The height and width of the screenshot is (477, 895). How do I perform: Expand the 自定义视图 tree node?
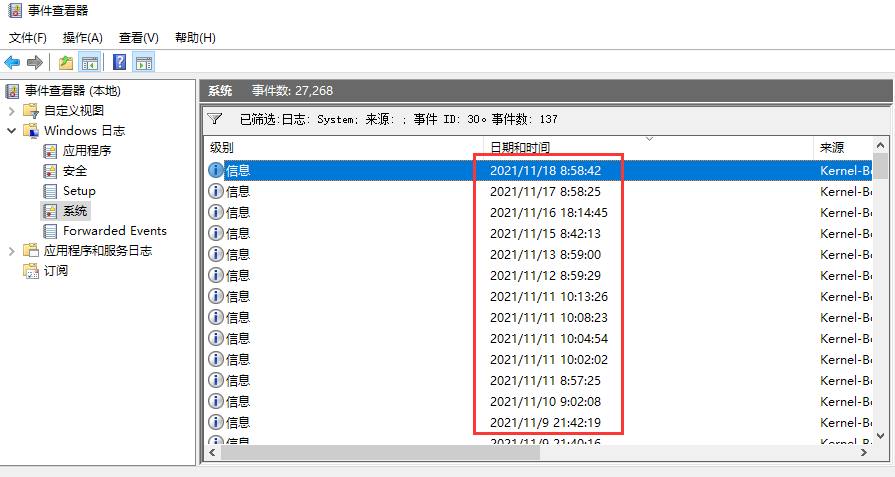tap(11, 111)
